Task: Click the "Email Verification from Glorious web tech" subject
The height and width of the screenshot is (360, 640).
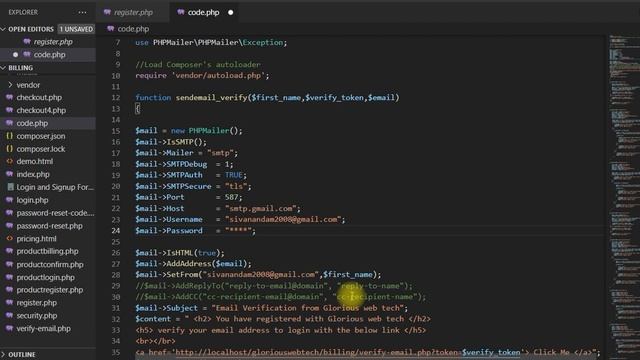Action: tap(307, 308)
